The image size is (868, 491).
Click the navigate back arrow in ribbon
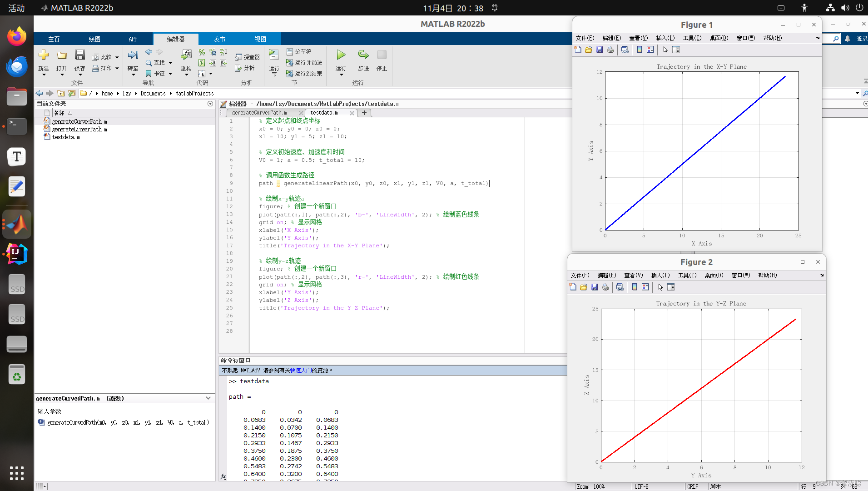(149, 52)
